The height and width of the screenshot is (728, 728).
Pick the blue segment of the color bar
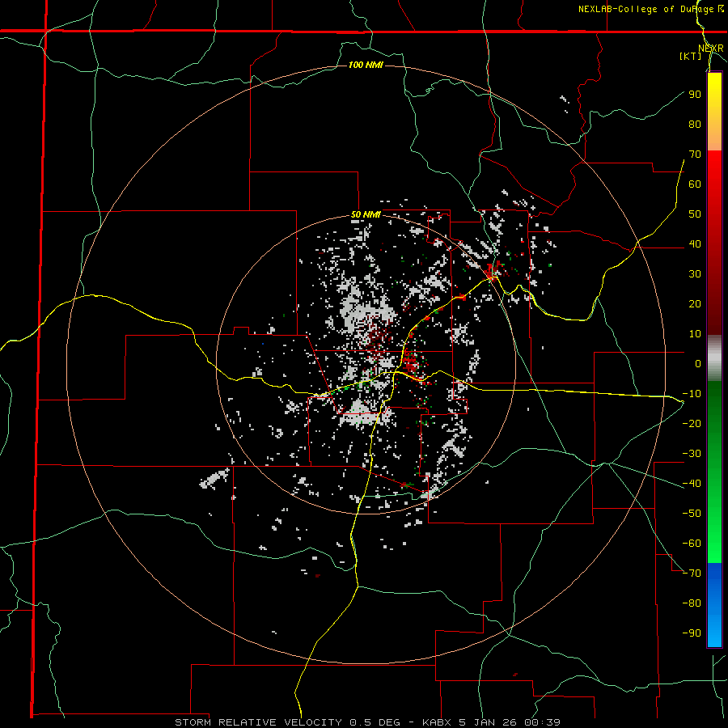coord(714,604)
